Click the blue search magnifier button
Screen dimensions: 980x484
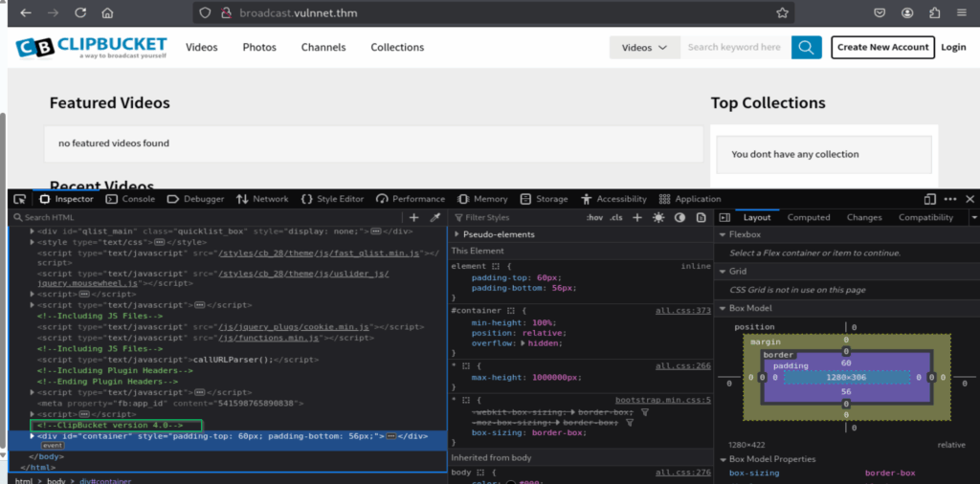806,48
